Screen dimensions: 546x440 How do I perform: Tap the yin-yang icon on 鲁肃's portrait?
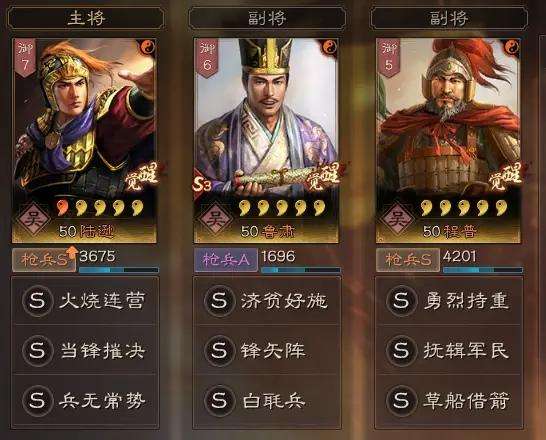[x=329, y=47]
